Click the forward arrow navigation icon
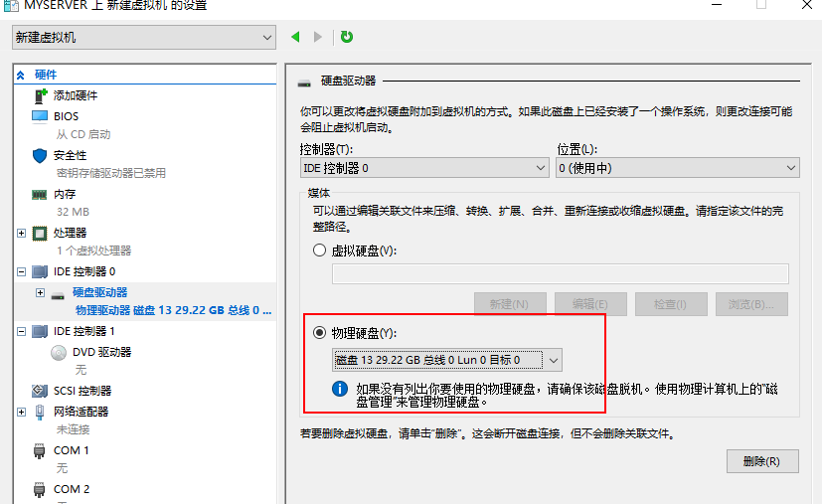 (318, 37)
